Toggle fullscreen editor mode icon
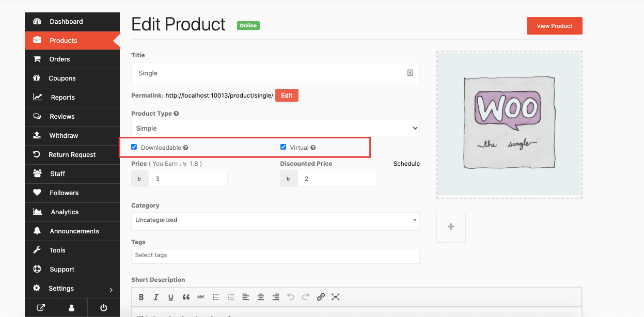The height and width of the screenshot is (317, 644). point(336,297)
